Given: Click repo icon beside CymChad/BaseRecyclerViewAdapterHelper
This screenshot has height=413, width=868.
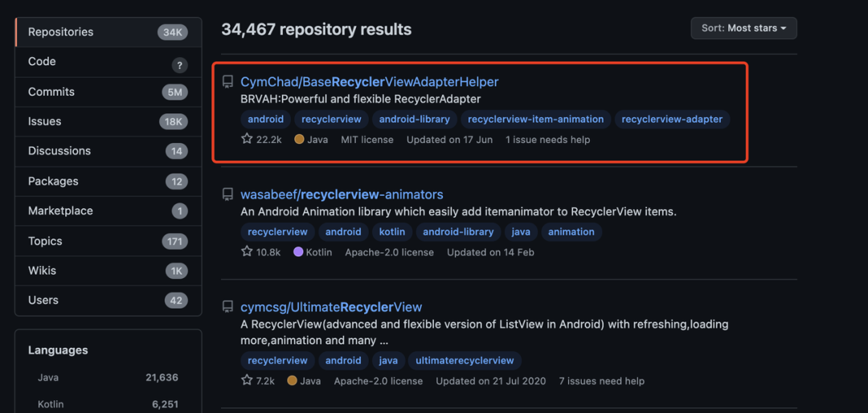Looking at the screenshot, I should click(228, 82).
